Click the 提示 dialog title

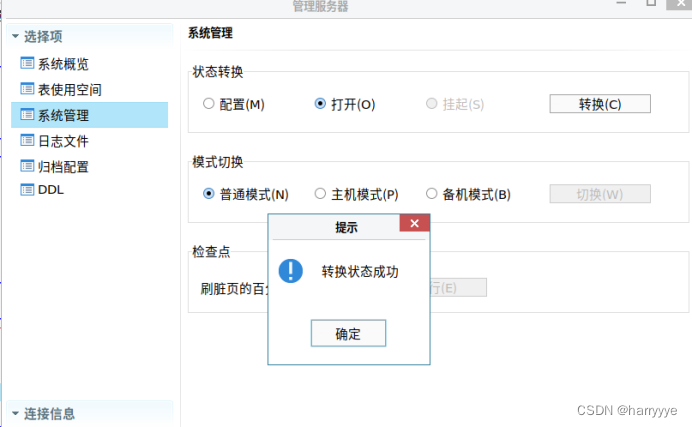(346, 227)
